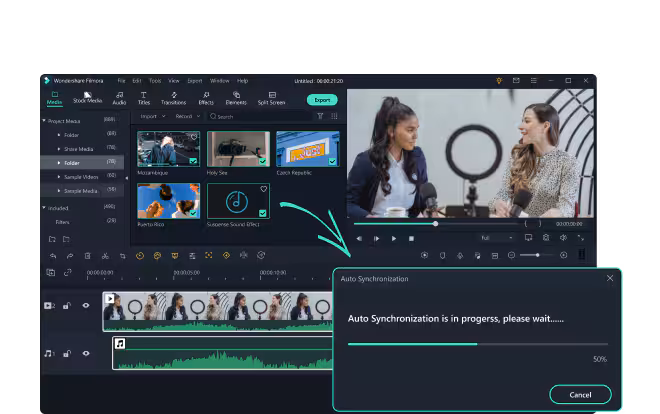Screen dimensions: 660x414
Task: Click the preview playback progress handle
Action: (x=436, y=224)
